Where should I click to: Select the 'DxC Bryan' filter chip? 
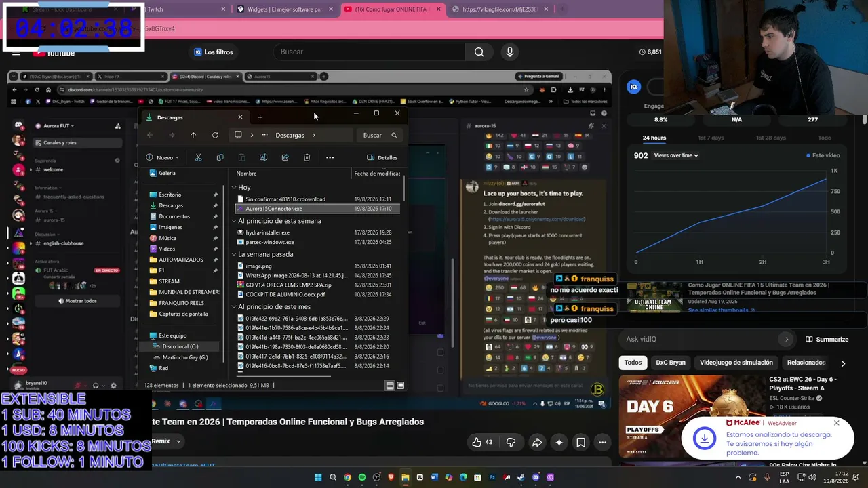click(x=671, y=363)
